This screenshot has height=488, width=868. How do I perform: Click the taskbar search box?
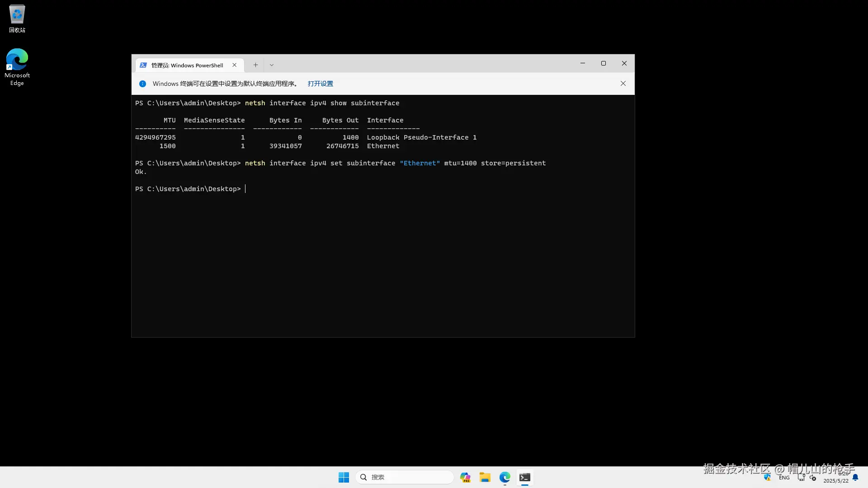click(405, 477)
